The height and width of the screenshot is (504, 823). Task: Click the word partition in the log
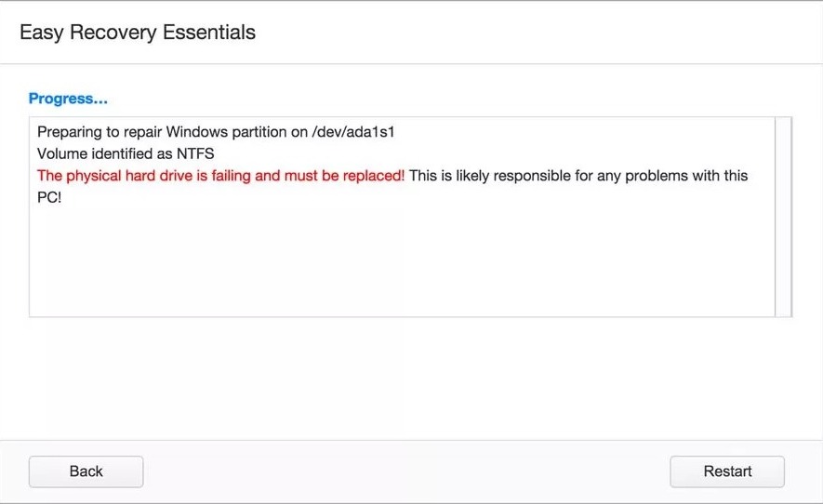coord(247,132)
